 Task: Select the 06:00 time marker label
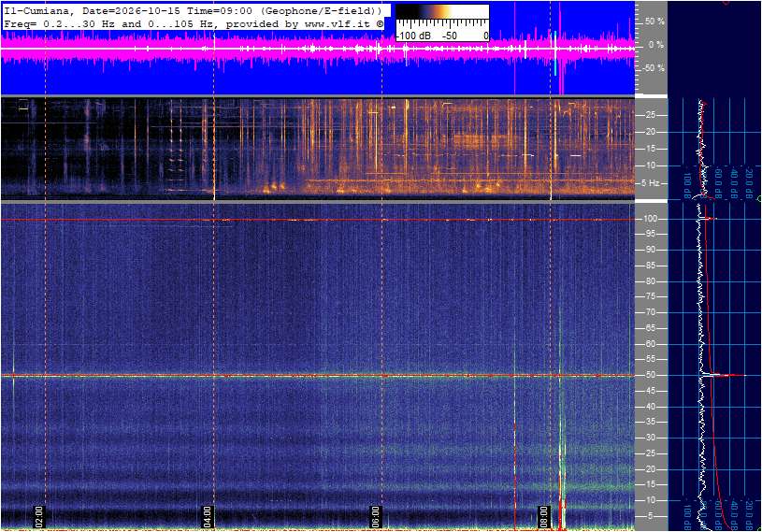(x=376, y=517)
